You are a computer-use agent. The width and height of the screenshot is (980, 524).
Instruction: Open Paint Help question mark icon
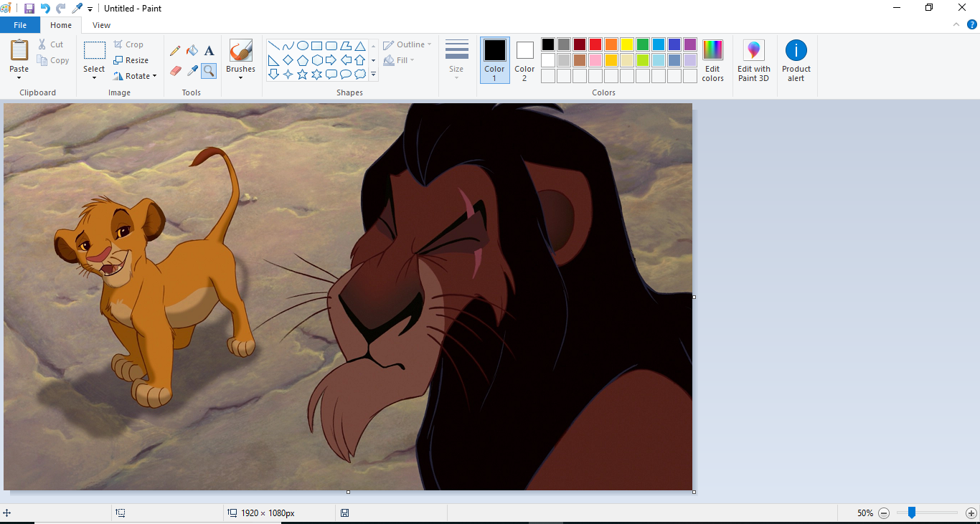click(x=972, y=24)
